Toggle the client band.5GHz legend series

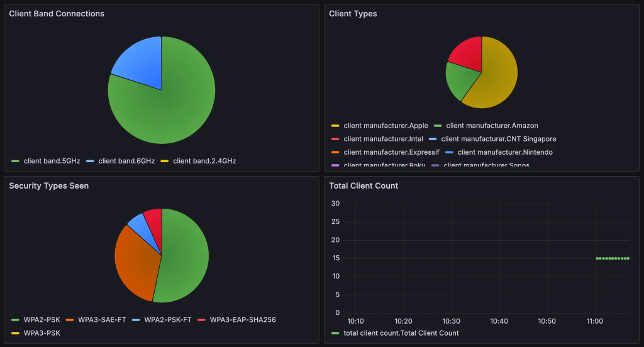[x=52, y=162]
